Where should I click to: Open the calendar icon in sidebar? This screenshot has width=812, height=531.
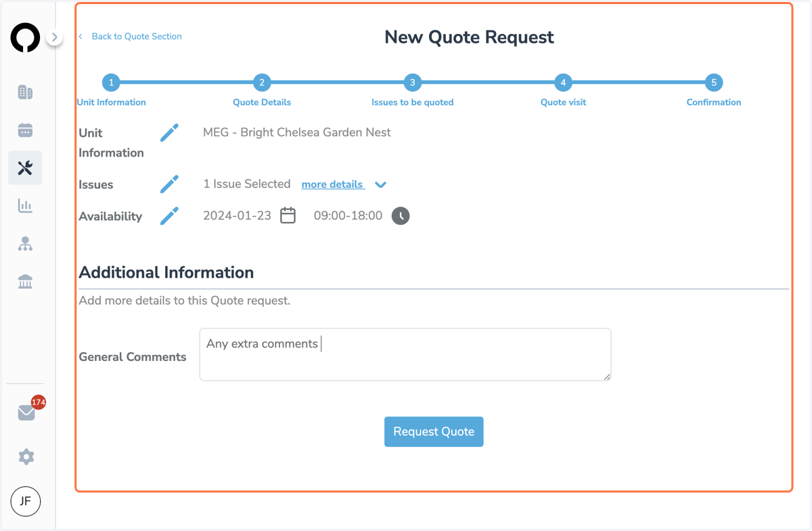pyautogui.click(x=25, y=130)
